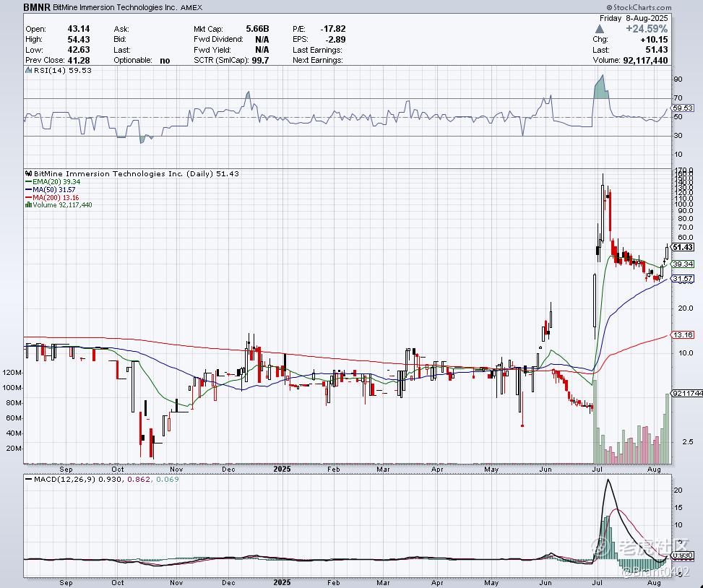The image size is (703, 588).
Task: Click the up-arrow triangle beside +24.59%
Action: [x=599, y=29]
